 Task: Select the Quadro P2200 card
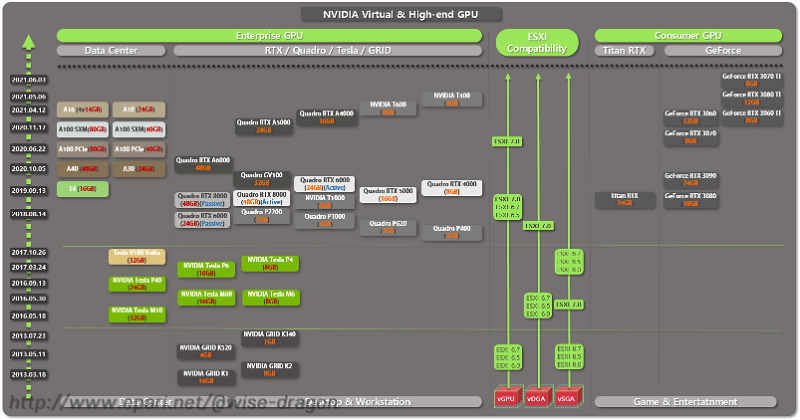[262, 215]
